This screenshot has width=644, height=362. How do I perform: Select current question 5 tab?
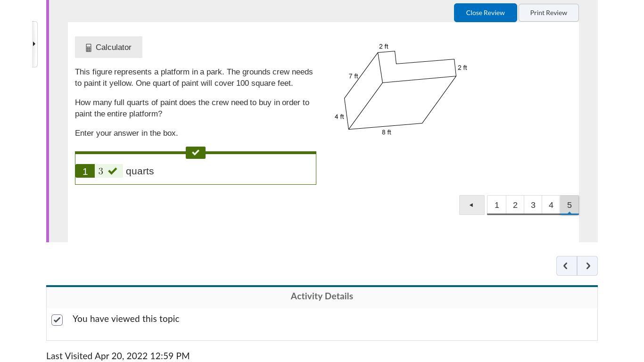[569, 205]
